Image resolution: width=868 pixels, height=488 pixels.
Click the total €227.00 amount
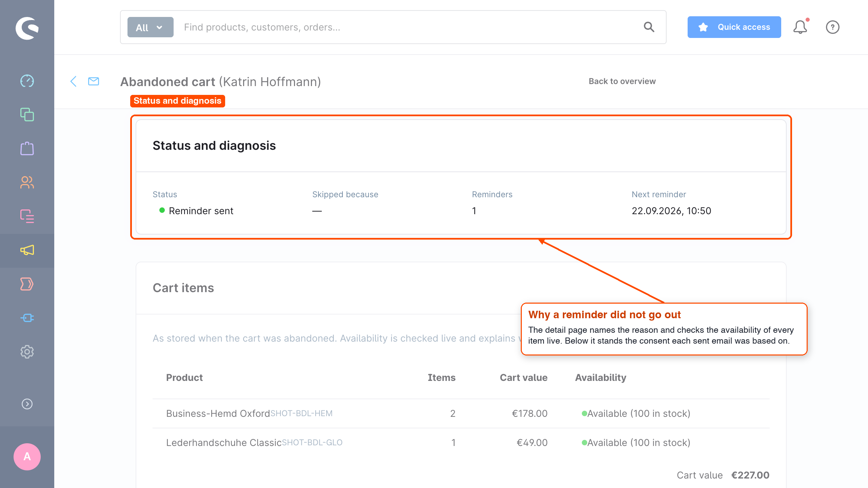pos(750,475)
